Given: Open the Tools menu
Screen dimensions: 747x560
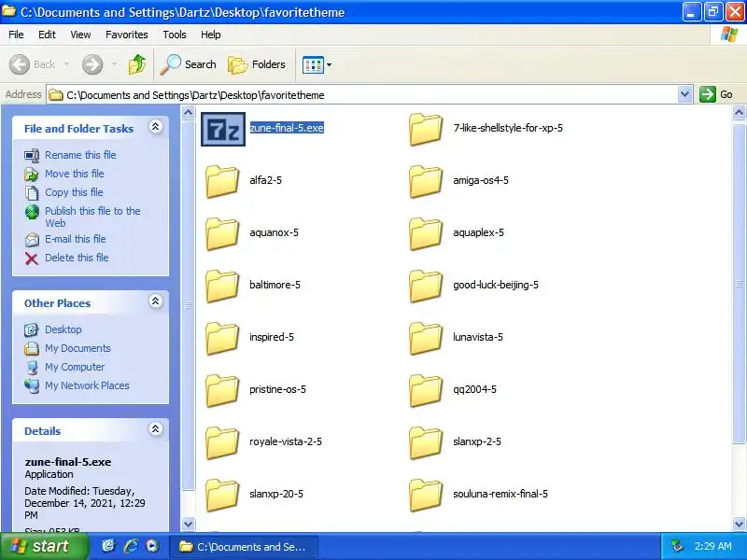Looking at the screenshot, I should point(175,35).
